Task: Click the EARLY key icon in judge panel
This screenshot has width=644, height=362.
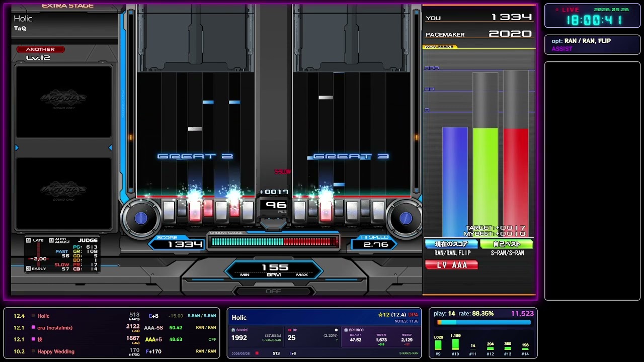Action: (x=28, y=268)
